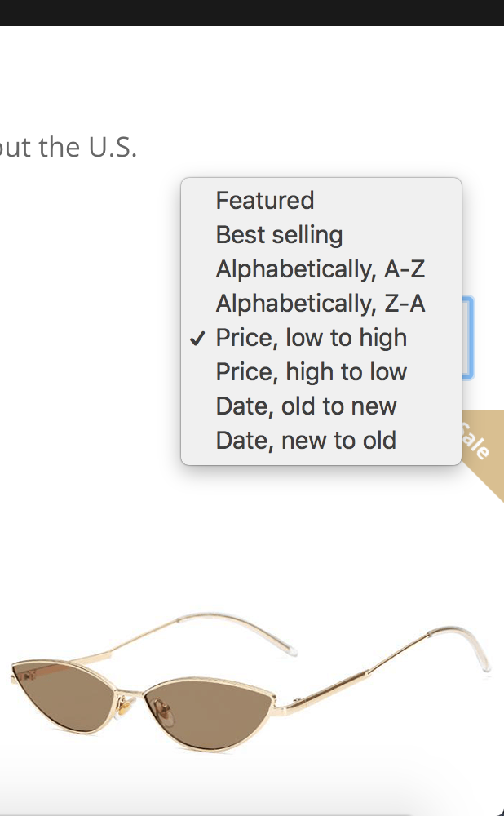Image resolution: width=504 pixels, height=816 pixels.
Task: Select the "Featured" sort option
Action: 265,201
